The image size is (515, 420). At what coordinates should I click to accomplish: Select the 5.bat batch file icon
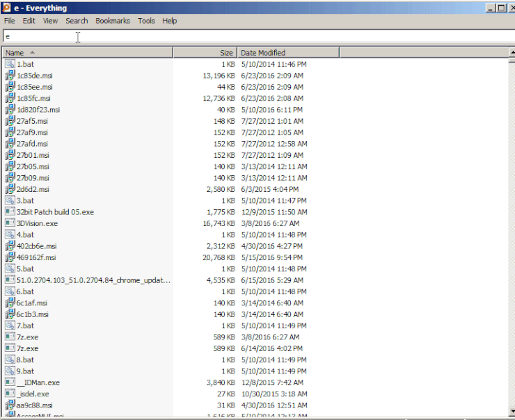point(10,268)
